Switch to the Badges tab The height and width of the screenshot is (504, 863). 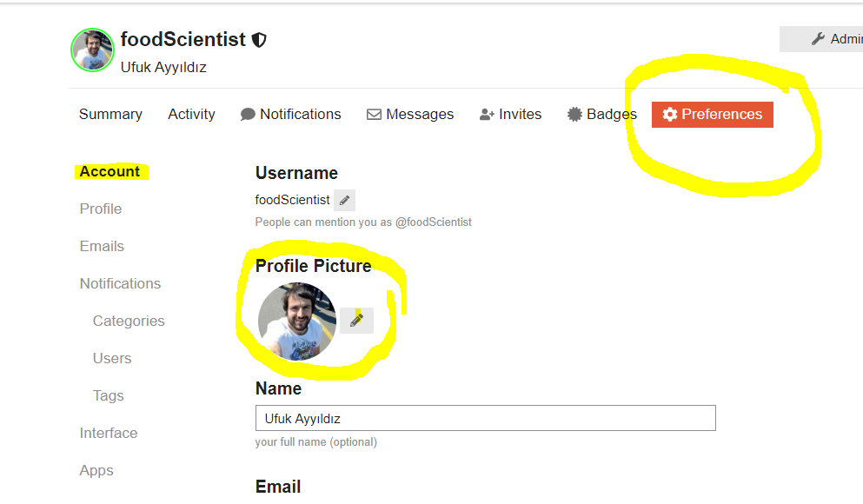click(x=601, y=115)
